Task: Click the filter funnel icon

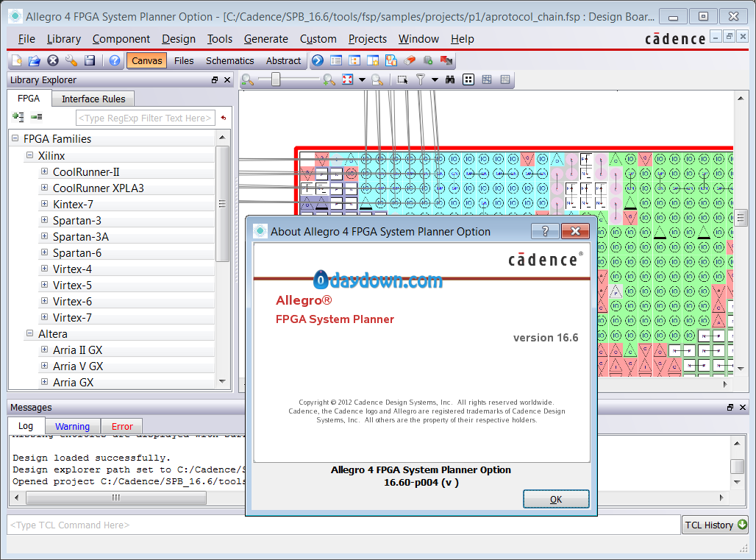Action: 421,79
